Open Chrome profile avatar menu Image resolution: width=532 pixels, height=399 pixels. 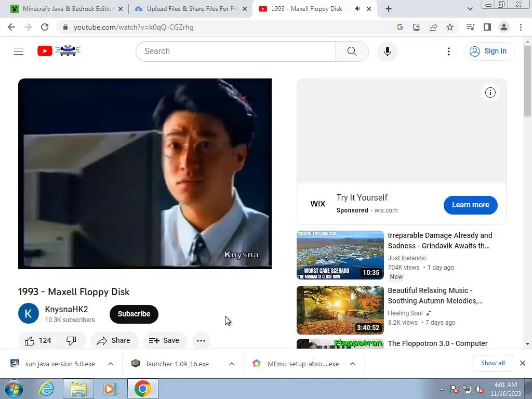point(504,27)
